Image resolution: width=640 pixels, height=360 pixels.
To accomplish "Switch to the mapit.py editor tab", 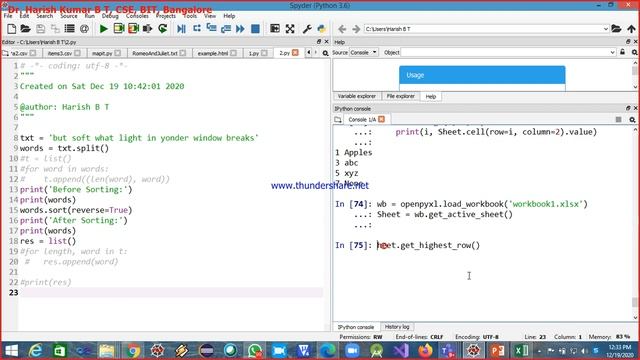I will coord(102,53).
